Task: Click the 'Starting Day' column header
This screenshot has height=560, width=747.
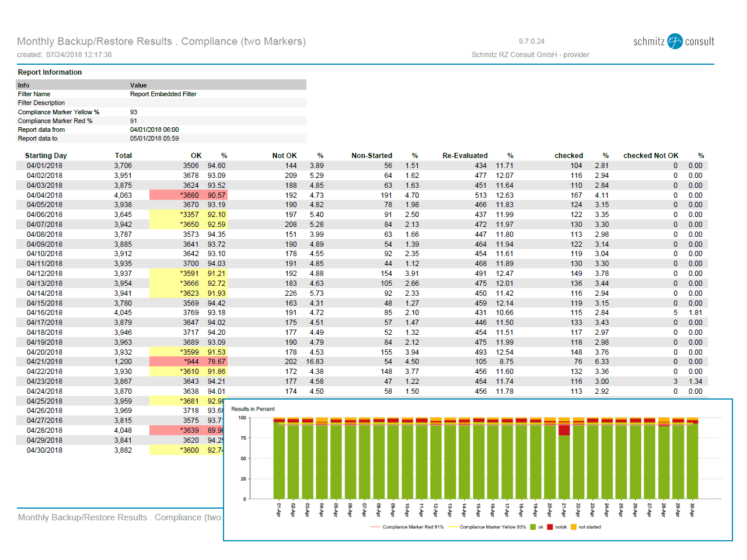Action: (x=46, y=156)
